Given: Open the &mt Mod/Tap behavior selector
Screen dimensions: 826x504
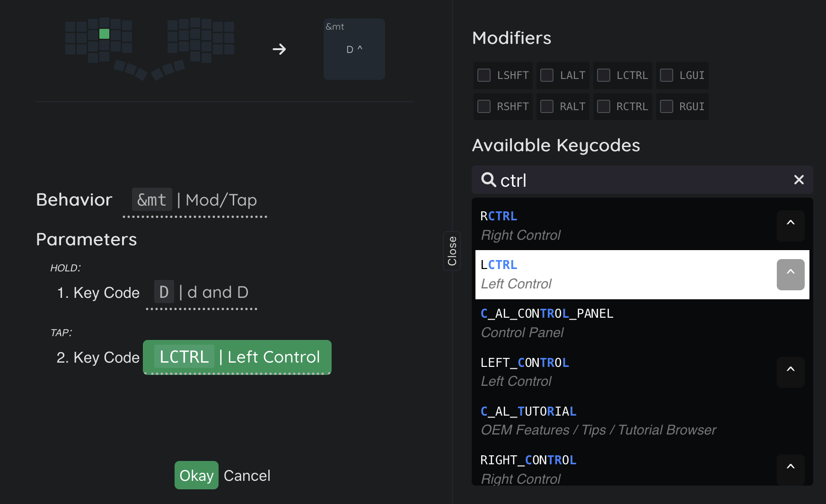Looking at the screenshot, I should (x=195, y=200).
